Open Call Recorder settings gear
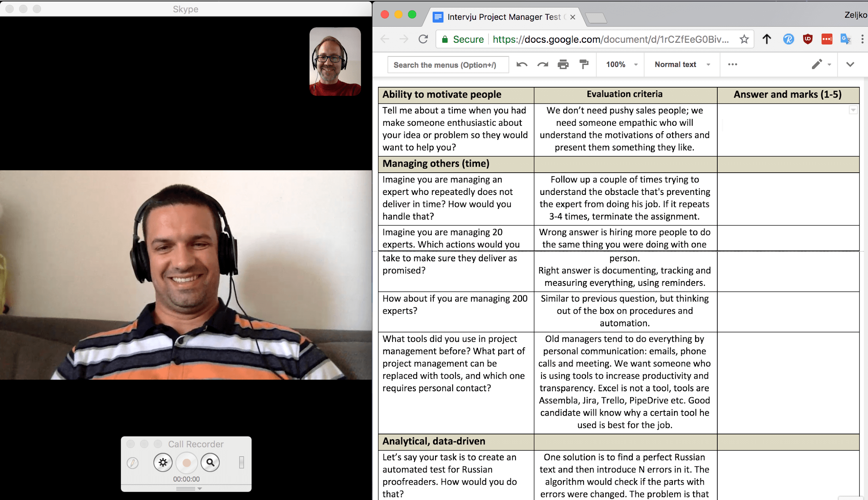Image resolution: width=868 pixels, height=500 pixels. click(x=163, y=462)
